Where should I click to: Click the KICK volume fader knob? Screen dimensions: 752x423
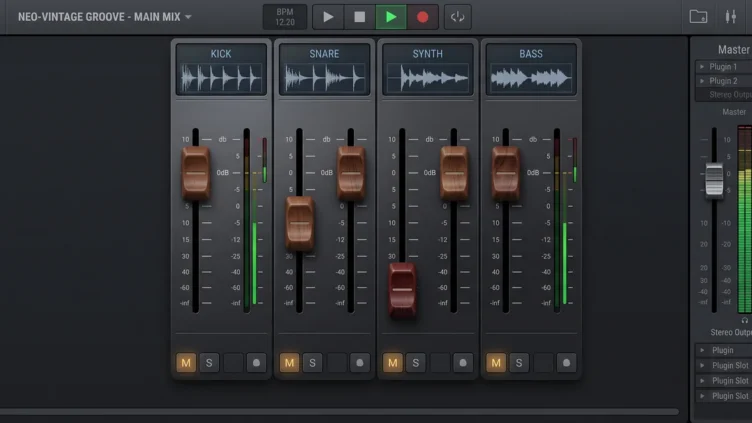point(196,174)
